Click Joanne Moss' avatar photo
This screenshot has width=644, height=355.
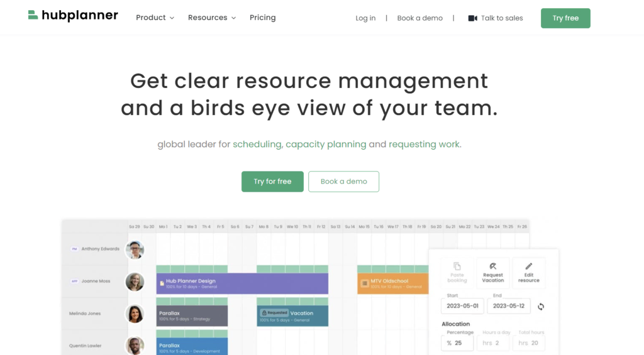pyautogui.click(x=135, y=281)
